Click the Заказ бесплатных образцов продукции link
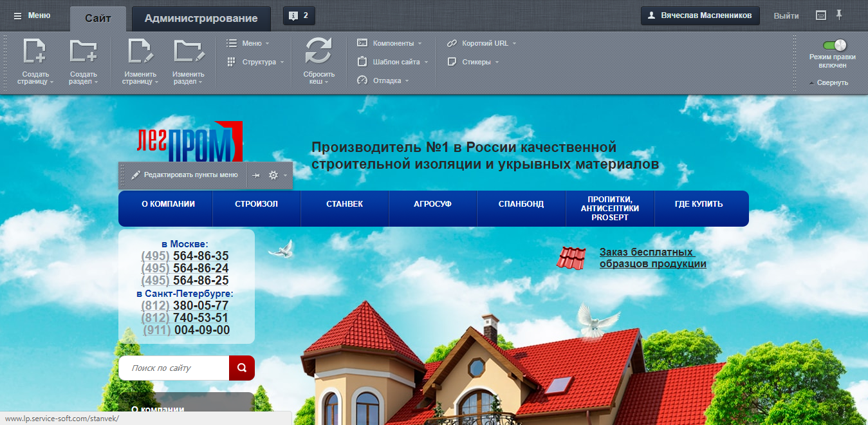This screenshot has width=868, height=425. (653, 258)
